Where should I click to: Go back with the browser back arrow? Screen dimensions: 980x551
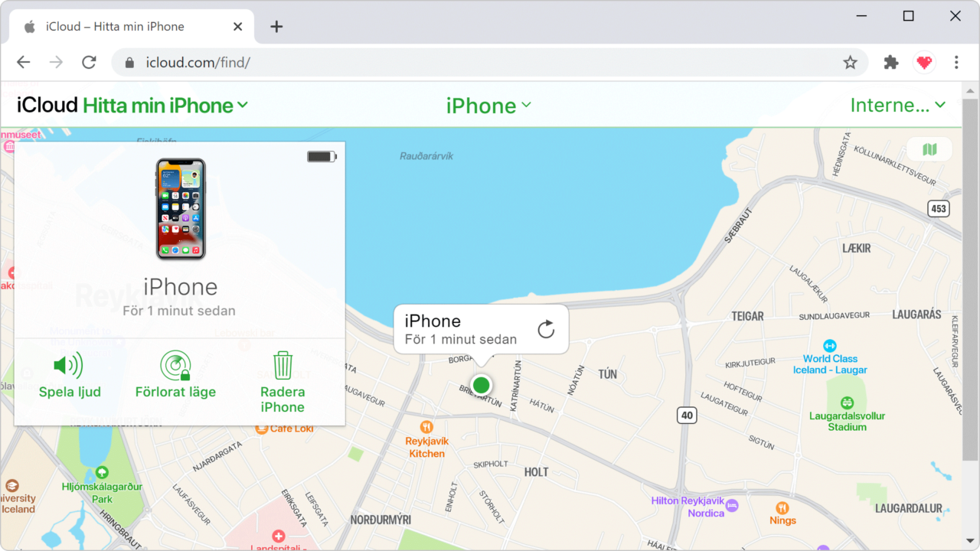click(x=24, y=63)
